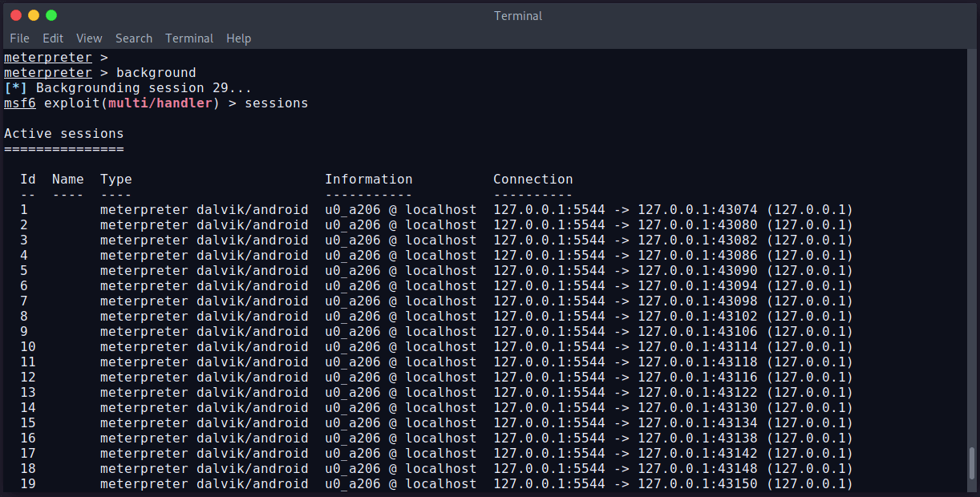Click the "msf6" prompt text

click(20, 103)
